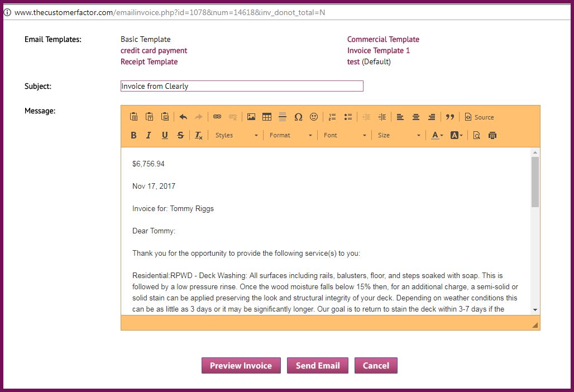Switch the editor to Source view
This screenshot has height=392, width=574.
[479, 117]
